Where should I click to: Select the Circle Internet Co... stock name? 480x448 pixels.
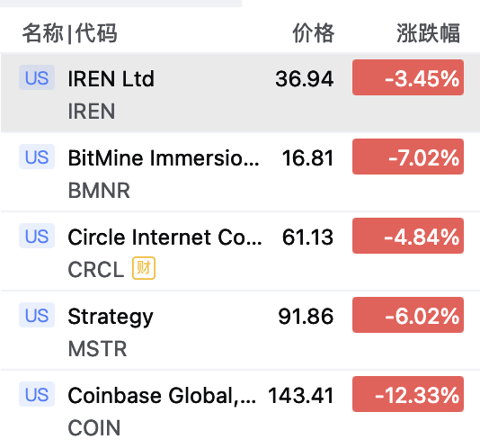164,237
